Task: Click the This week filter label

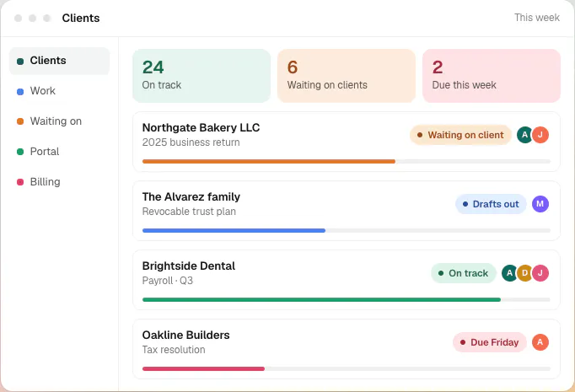Action: click(537, 18)
